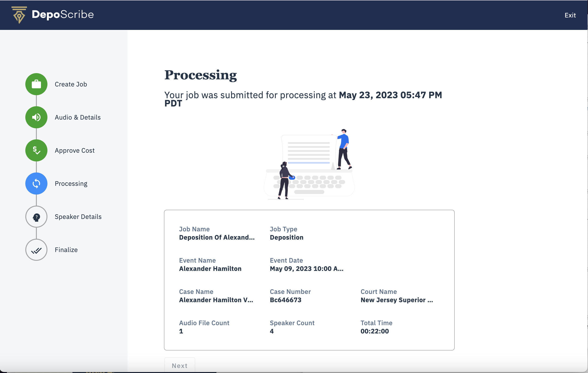This screenshot has height=373, width=588.
Task: Click the Case Number Bc646673 value
Action: (285, 300)
